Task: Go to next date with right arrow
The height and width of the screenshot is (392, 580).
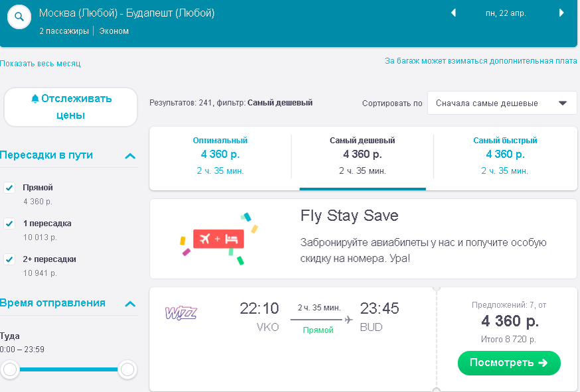Action: (x=561, y=13)
